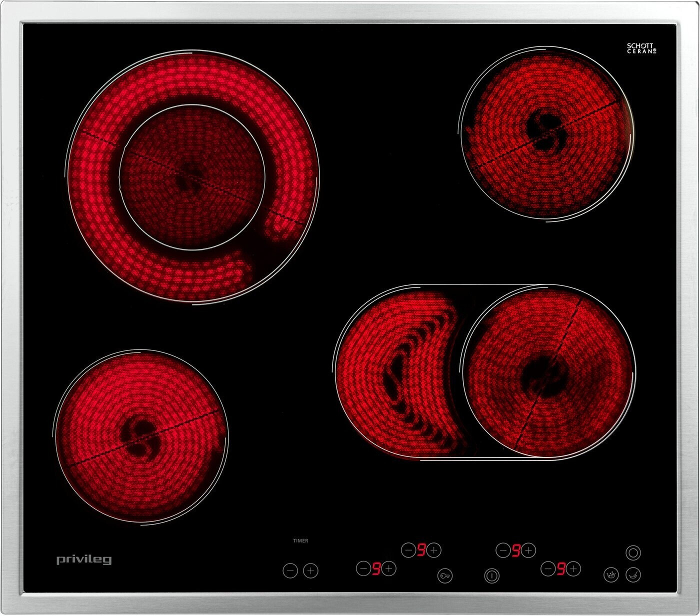Raise rear-left zone heat with plus
This screenshot has width=700, height=616.
point(434,550)
